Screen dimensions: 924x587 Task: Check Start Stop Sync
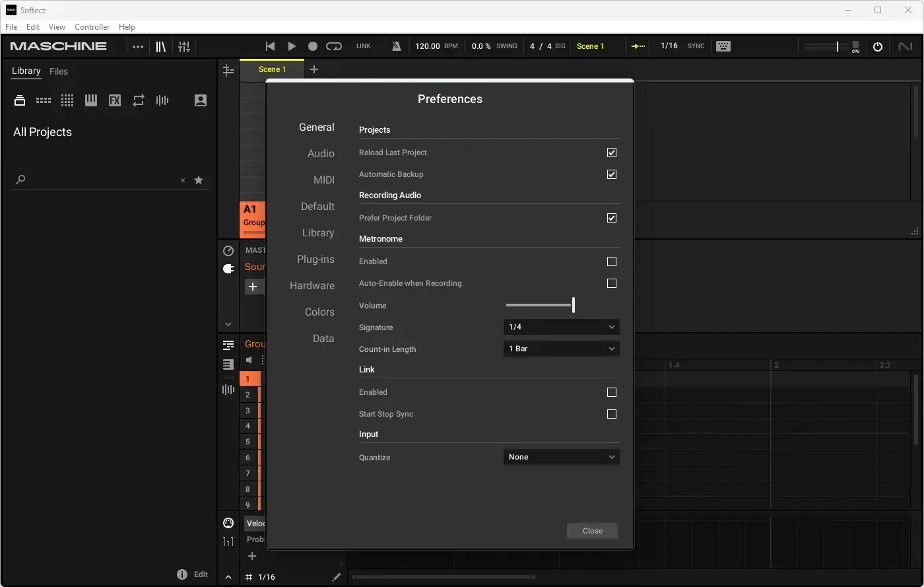pos(612,414)
